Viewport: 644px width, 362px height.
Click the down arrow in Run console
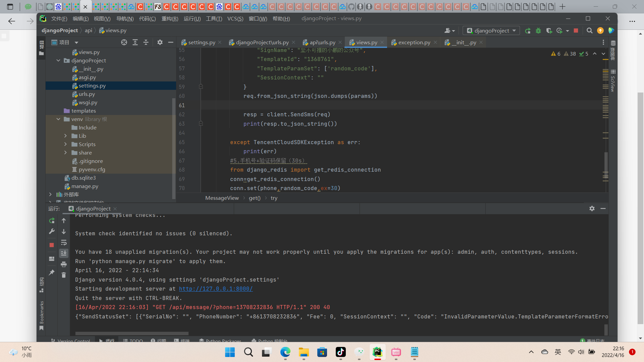pos(64,232)
